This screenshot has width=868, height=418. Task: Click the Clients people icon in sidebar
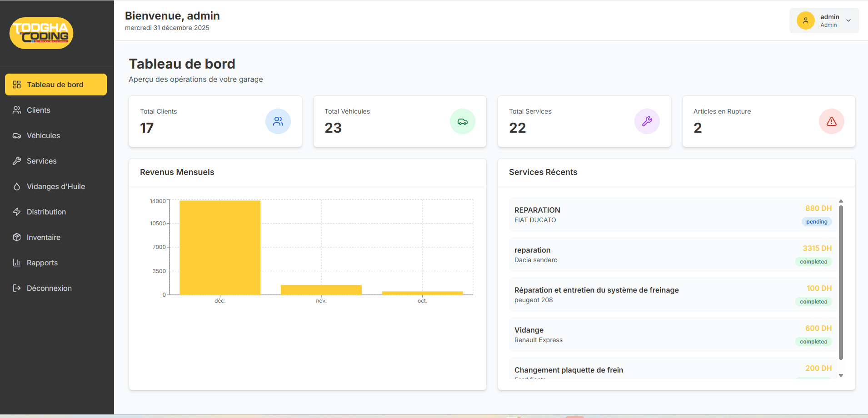[17, 110]
